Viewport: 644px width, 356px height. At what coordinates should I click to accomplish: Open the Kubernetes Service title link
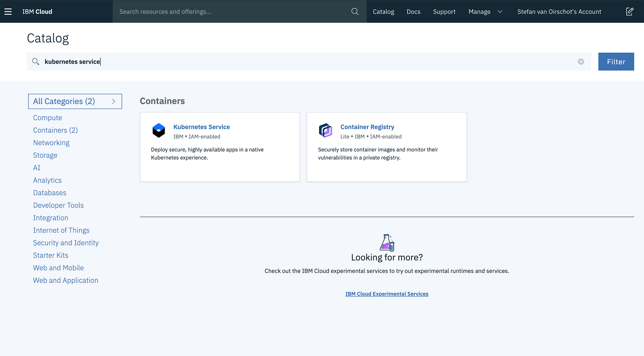pyautogui.click(x=201, y=127)
